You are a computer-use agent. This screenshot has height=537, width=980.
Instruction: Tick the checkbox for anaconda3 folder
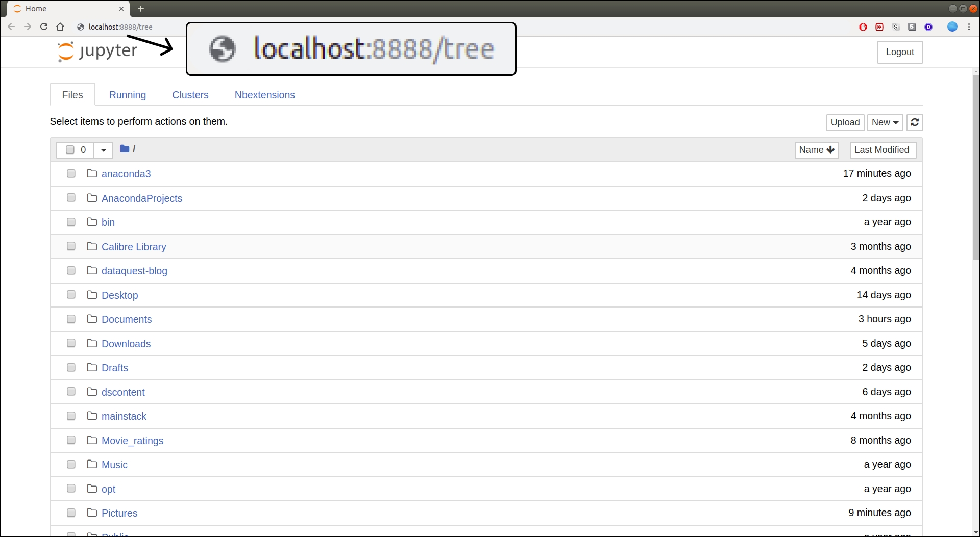click(71, 174)
